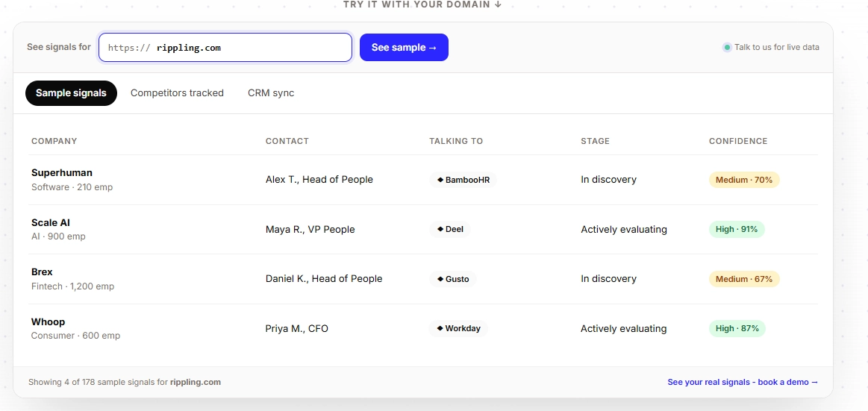Select the Scale AI company name
Screen dimensions: 868x411
tap(50, 222)
